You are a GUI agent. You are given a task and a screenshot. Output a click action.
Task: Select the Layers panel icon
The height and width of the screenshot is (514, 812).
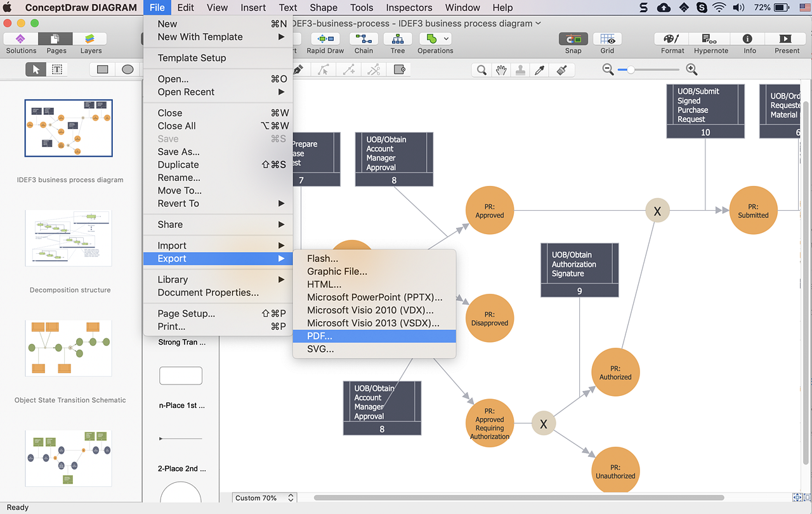pos(91,39)
